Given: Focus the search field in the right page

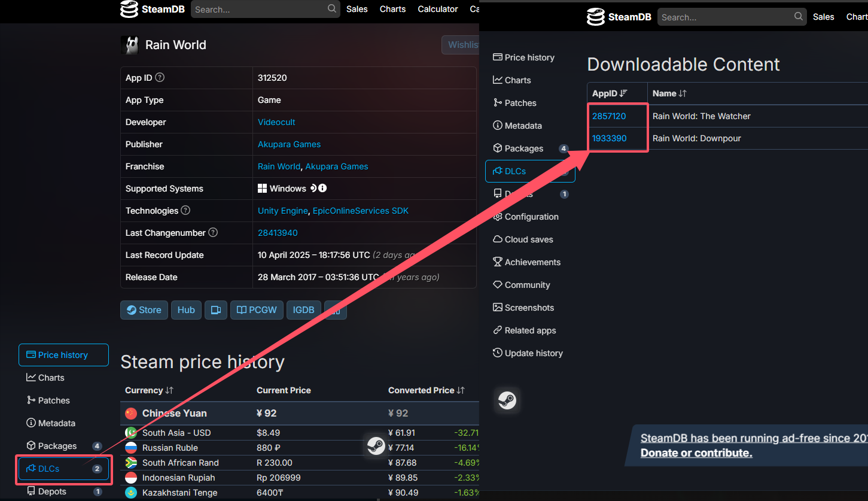Looking at the screenshot, I should pos(732,17).
